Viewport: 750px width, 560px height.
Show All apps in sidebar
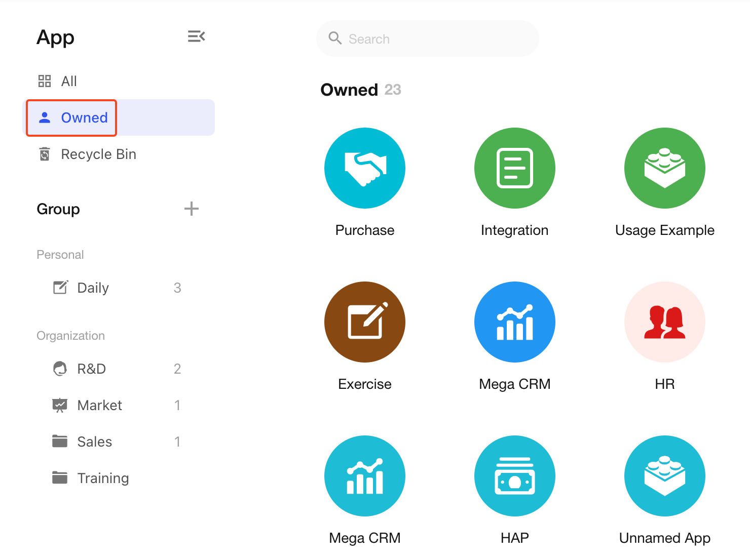[x=68, y=81]
